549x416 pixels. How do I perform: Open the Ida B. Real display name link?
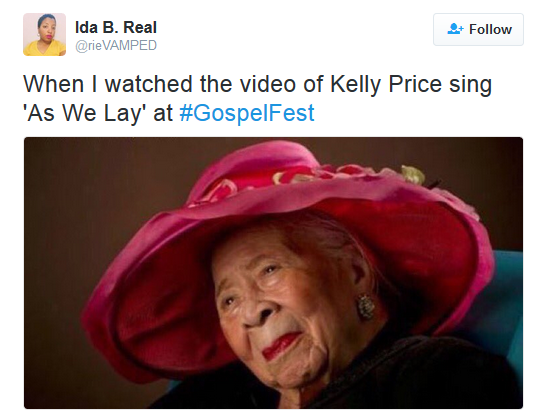[116, 27]
